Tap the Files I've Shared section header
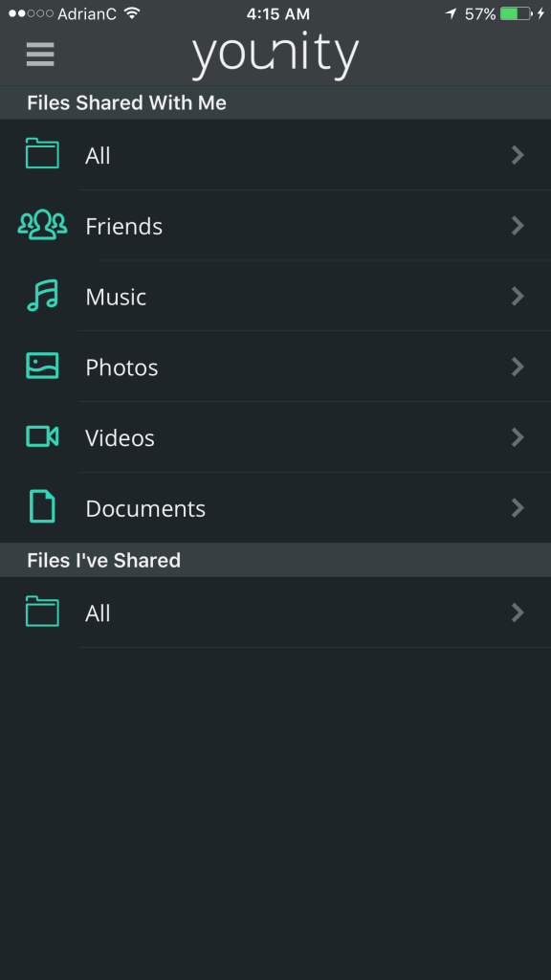Screen dimensions: 551x980 pos(275,560)
